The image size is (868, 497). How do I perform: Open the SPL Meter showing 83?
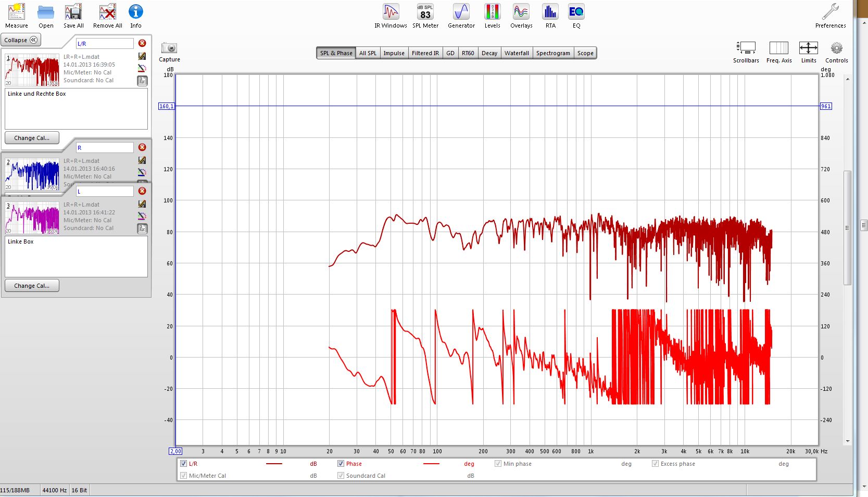pos(425,16)
